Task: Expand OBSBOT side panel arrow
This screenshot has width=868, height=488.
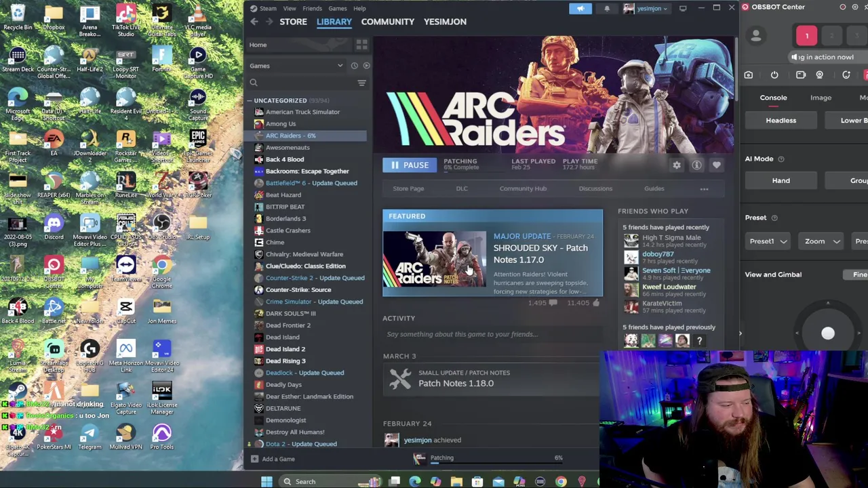Action: coord(741,333)
